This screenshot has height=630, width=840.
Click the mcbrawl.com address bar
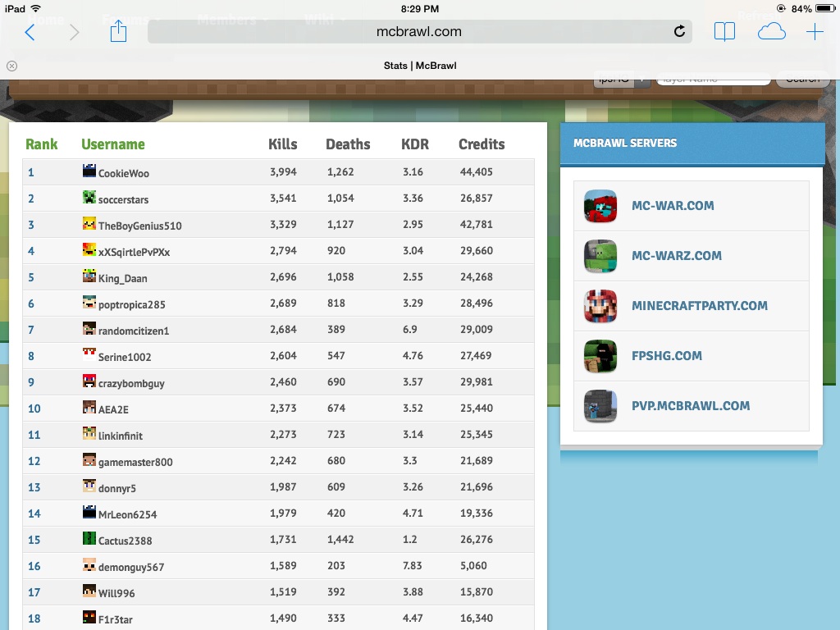tap(419, 32)
